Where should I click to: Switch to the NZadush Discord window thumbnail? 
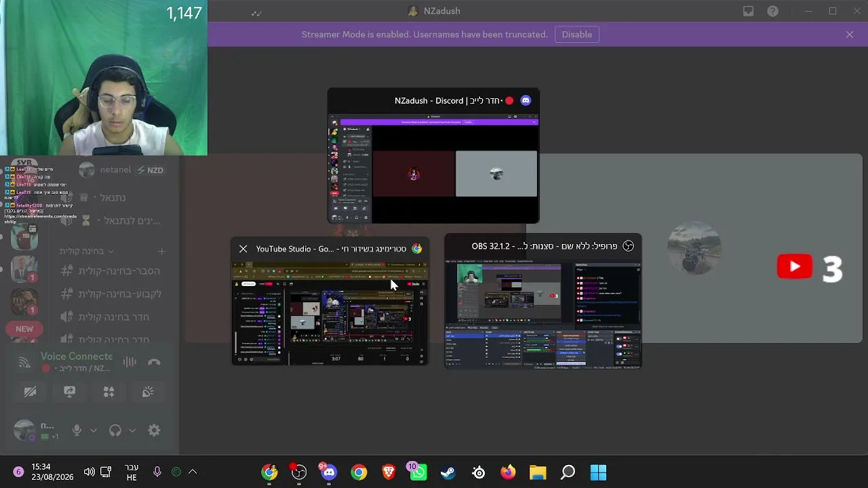point(433,156)
